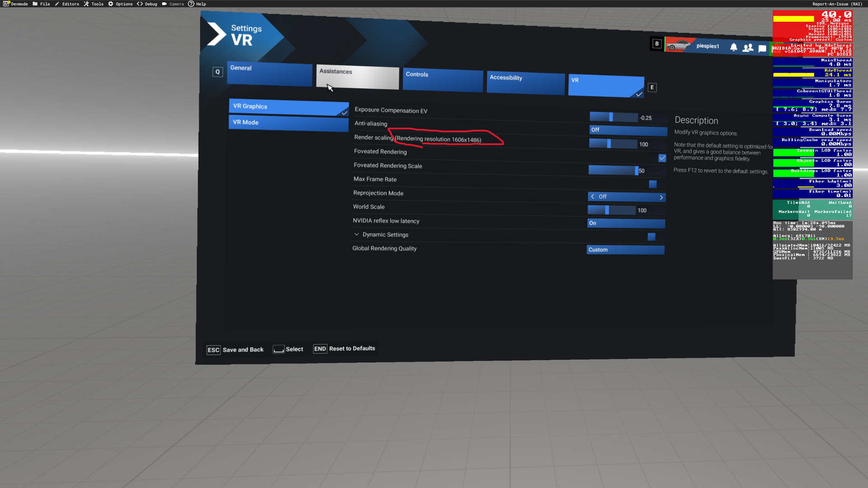The width and height of the screenshot is (868, 488).
Task: Open the Anti-aliasing dropdown set to Off
Action: (628, 130)
